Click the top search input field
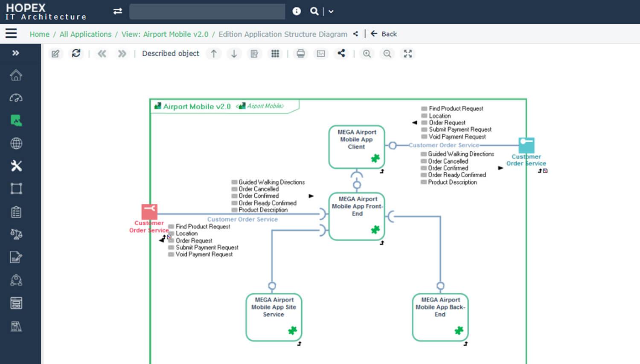Screen dimensions: 640x364 (207, 12)
